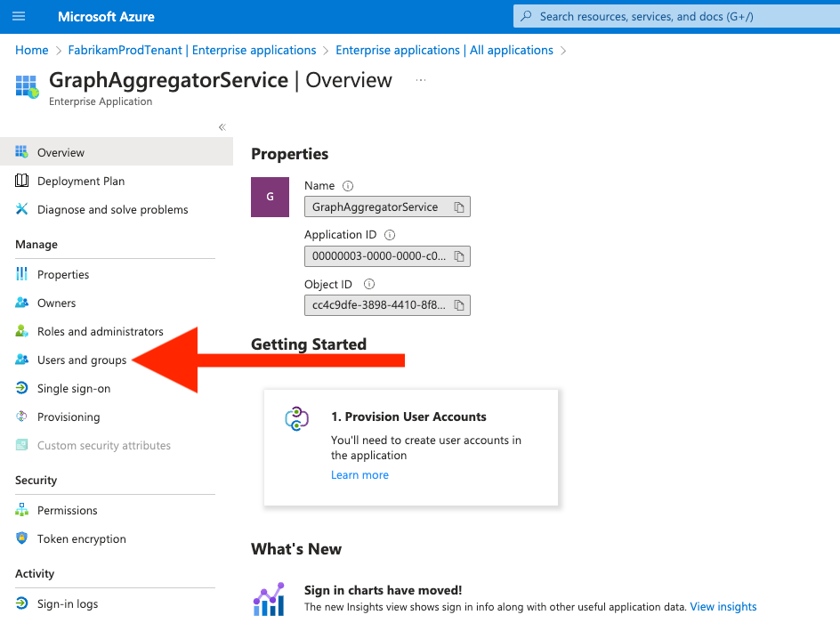The image size is (840, 623).
Task: Click the Getting Started heading
Action: (x=309, y=344)
